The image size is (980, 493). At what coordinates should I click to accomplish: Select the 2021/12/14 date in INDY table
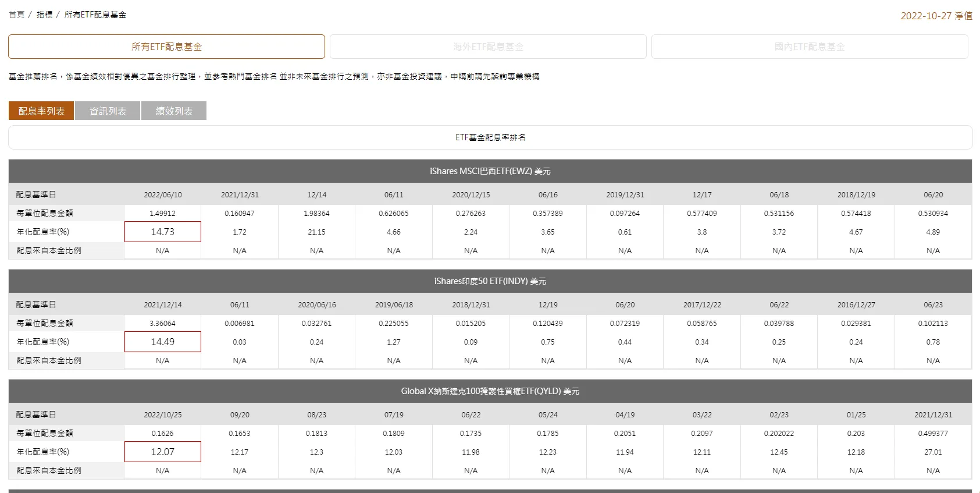[x=163, y=305]
